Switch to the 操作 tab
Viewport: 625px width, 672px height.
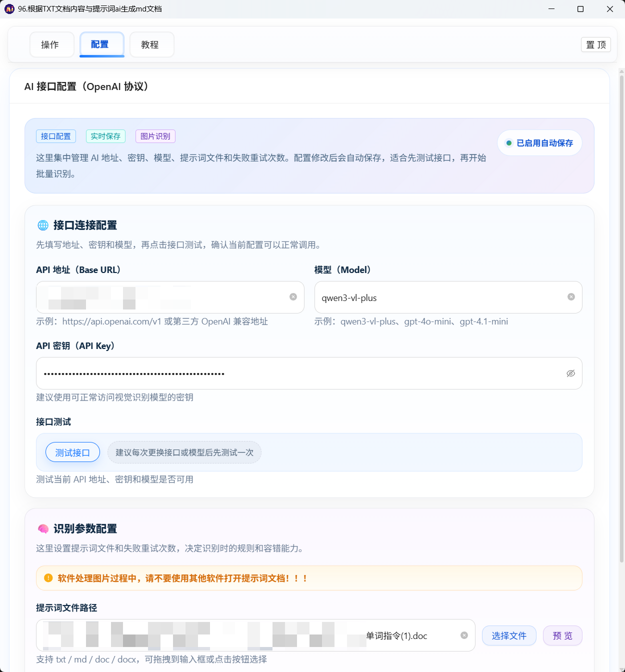coord(51,44)
